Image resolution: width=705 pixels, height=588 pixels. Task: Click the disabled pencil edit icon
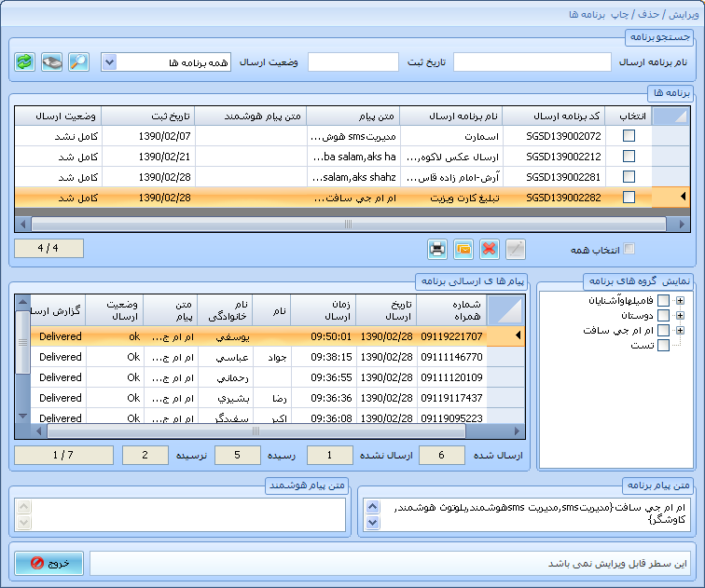coord(516,249)
